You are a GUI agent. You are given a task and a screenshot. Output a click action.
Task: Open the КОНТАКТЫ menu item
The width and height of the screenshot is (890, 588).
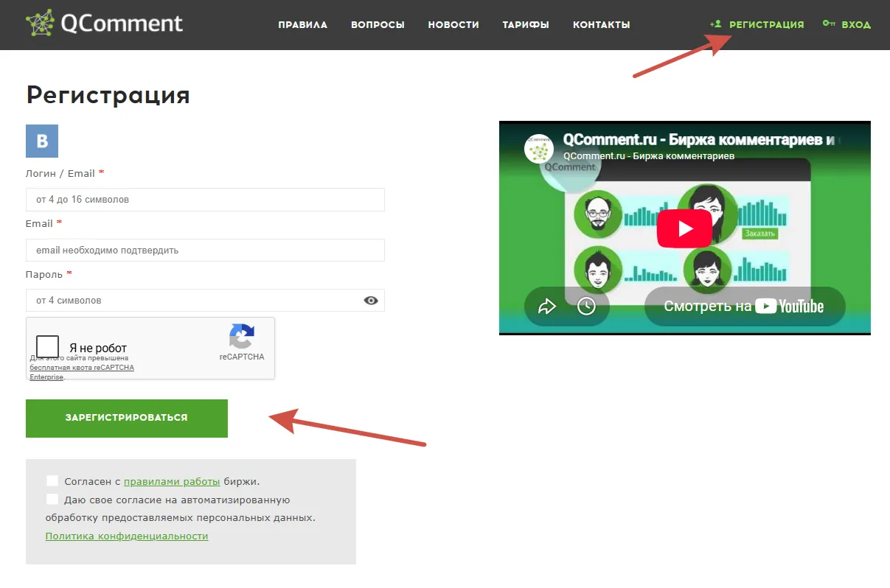pos(602,25)
